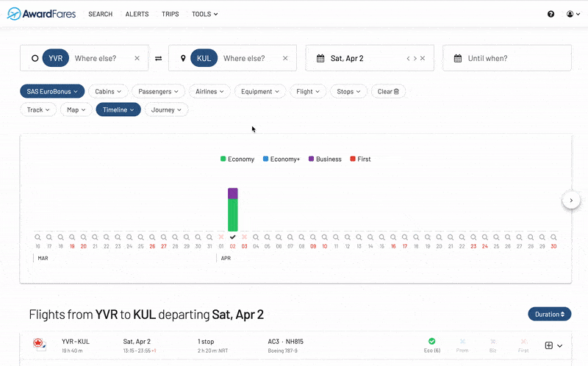
Task: Search availability for Apr 20
Action: (439, 237)
